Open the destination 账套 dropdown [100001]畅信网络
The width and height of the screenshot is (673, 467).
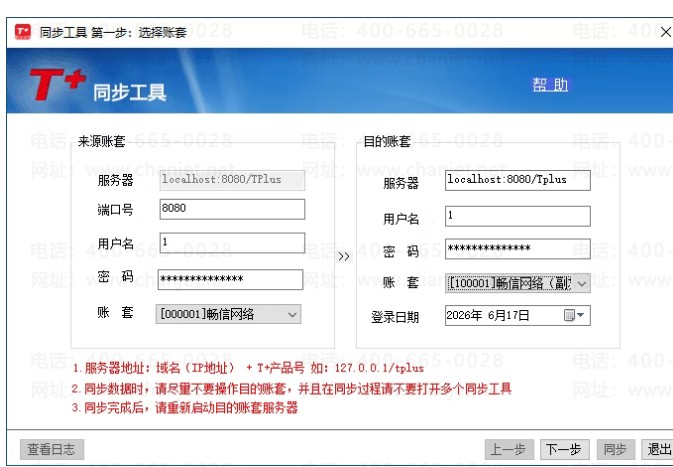coord(518,283)
